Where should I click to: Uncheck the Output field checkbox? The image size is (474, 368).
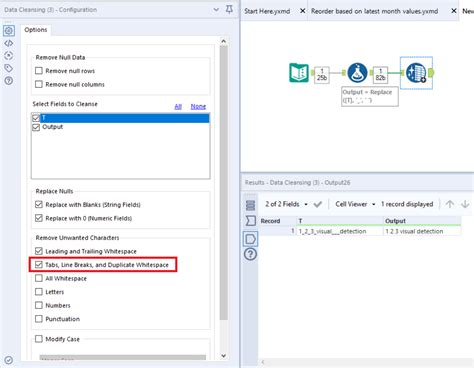(36, 127)
